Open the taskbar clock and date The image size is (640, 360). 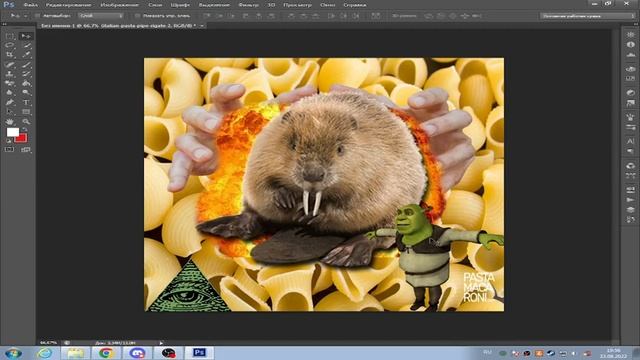click(613, 353)
